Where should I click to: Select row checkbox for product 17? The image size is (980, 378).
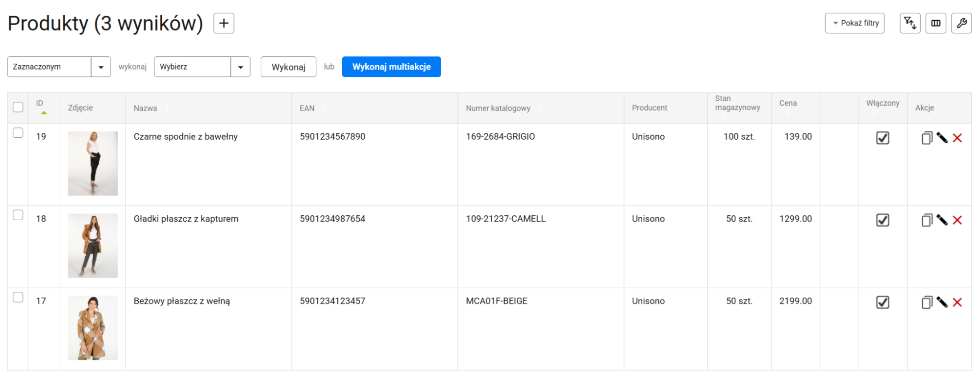point(18,298)
